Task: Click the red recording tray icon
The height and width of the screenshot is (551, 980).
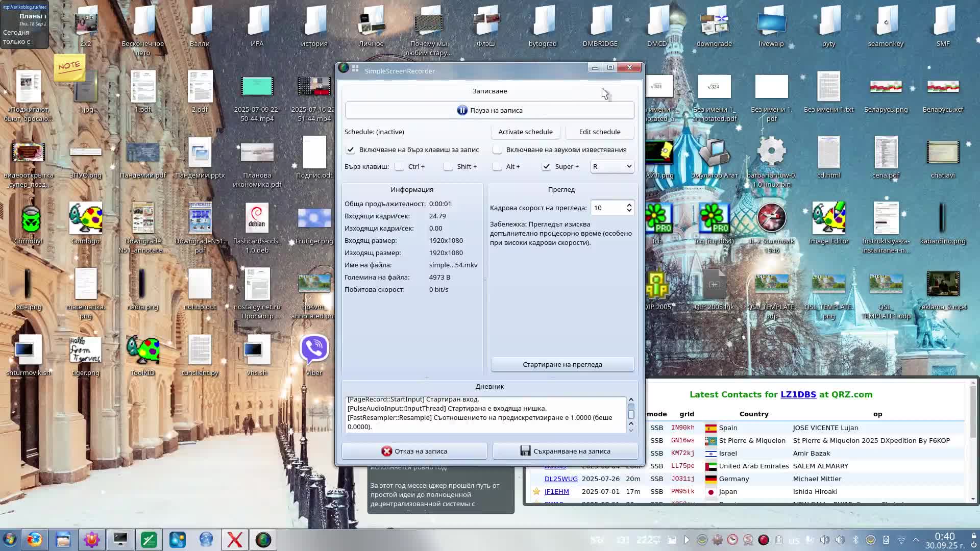Action: [x=764, y=540]
